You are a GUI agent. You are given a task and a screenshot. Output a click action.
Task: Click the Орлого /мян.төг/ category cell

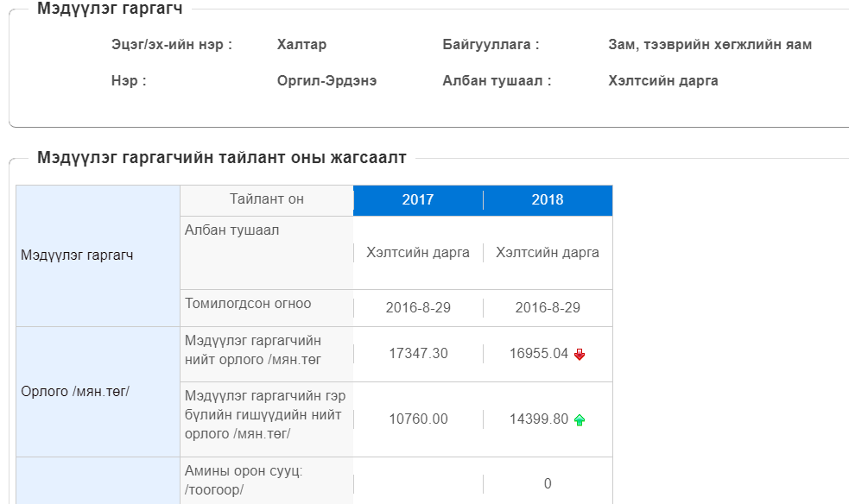click(98, 392)
